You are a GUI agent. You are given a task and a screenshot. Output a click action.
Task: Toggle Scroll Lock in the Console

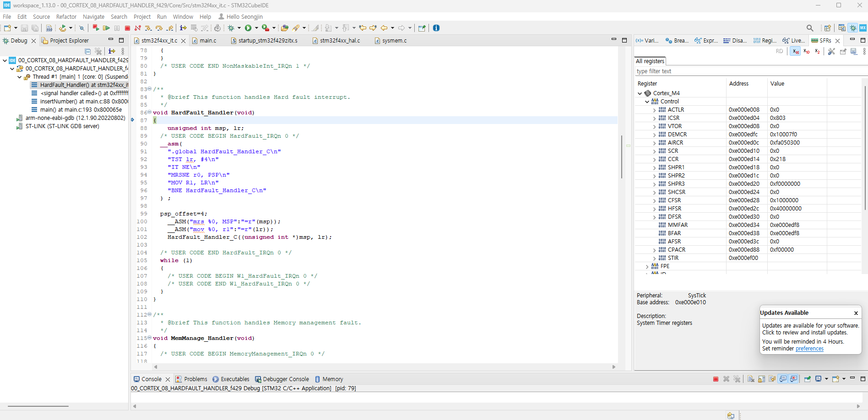[x=761, y=379]
